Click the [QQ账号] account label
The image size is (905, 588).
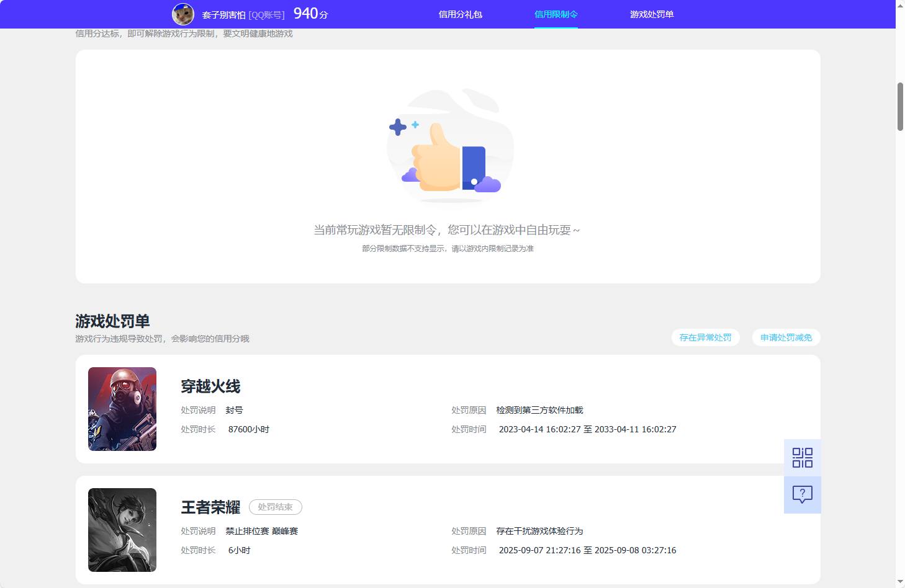pyautogui.click(x=267, y=14)
